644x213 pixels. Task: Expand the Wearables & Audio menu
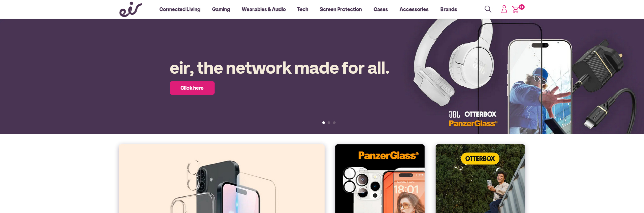tap(264, 9)
